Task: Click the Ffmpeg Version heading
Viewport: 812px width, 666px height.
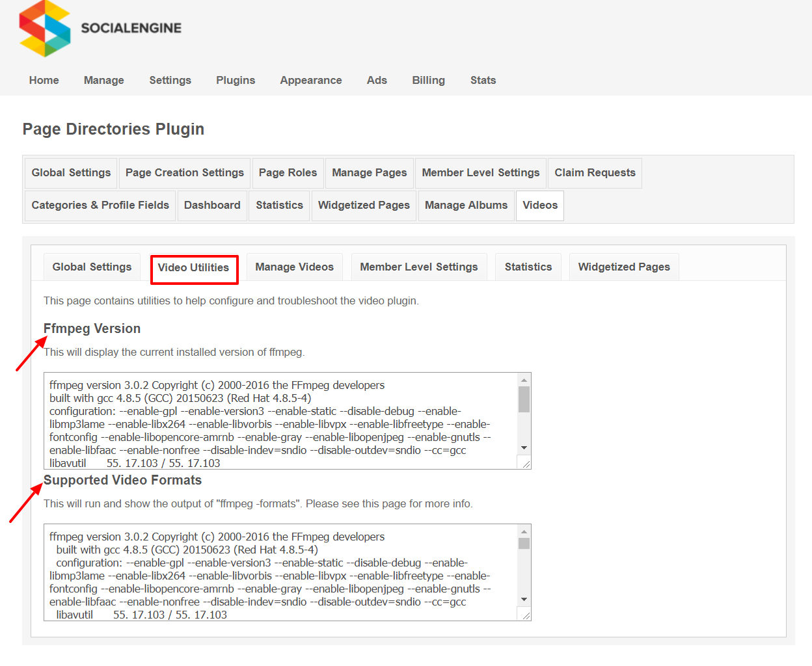Action: tap(92, 328)
